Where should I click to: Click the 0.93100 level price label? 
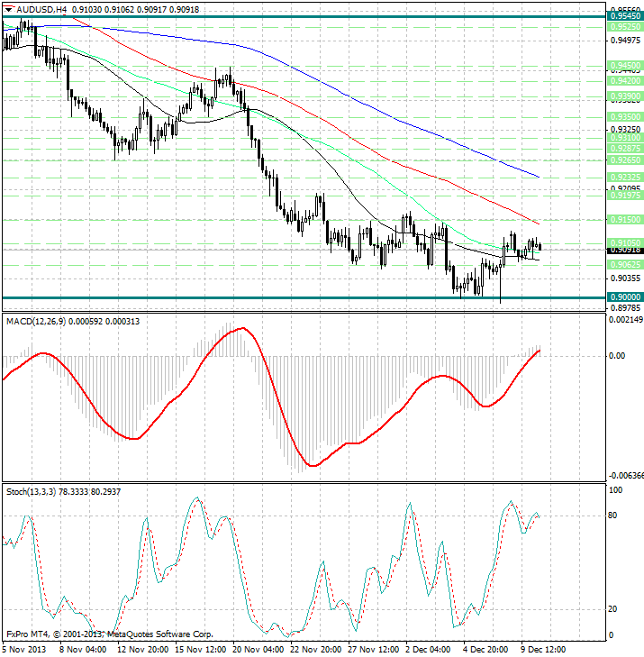tap(625, 138)
